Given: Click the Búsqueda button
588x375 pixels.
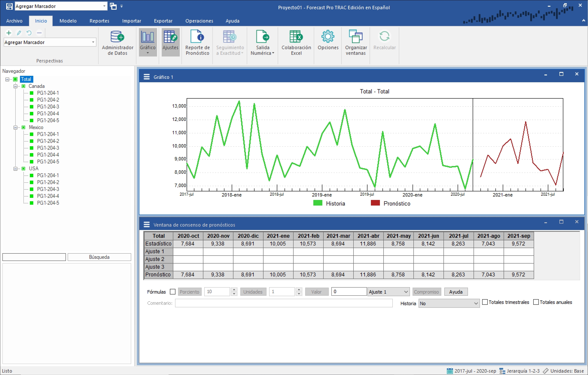Looking at the screenshot, I should [x=99, y=257].
